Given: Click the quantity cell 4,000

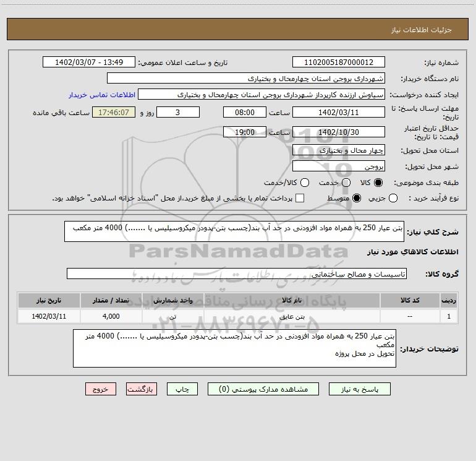Looking at the screenshot, I should pos(111,316).
